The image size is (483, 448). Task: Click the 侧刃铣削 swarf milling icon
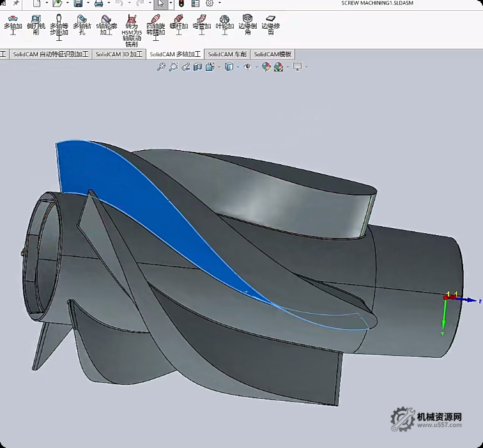click(x=36, y=24)
